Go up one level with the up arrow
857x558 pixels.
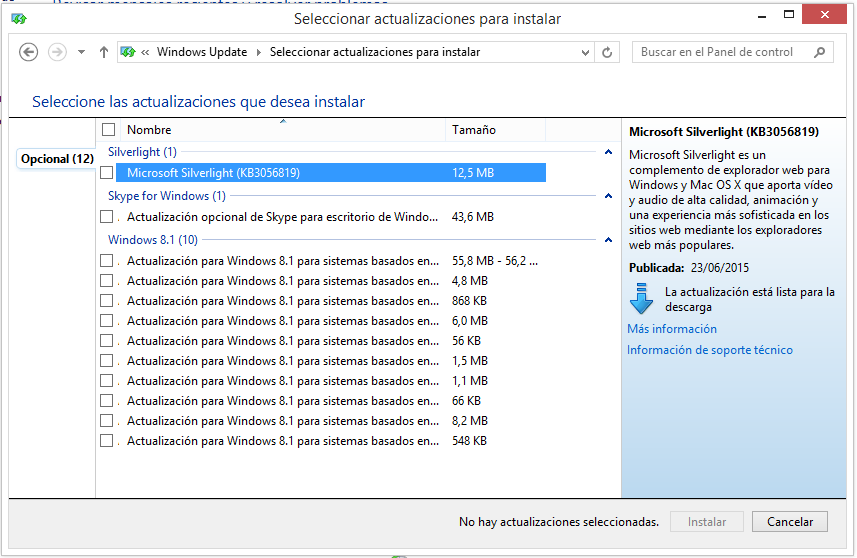tap(104, 52)
